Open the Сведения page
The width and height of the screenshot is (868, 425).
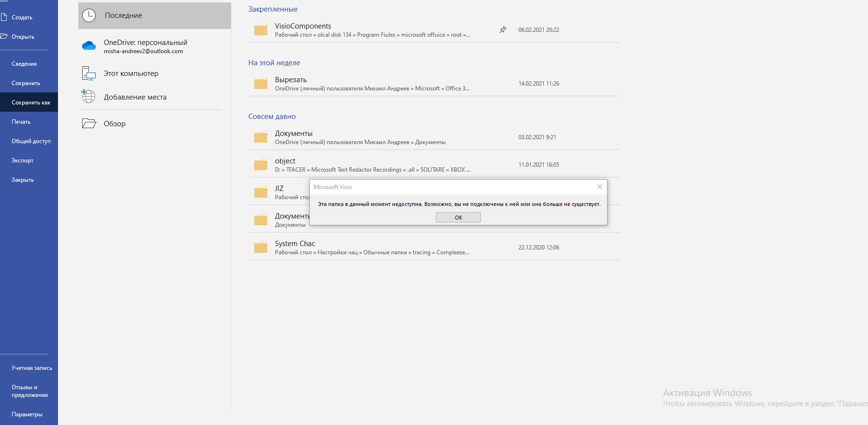point(29,64)
